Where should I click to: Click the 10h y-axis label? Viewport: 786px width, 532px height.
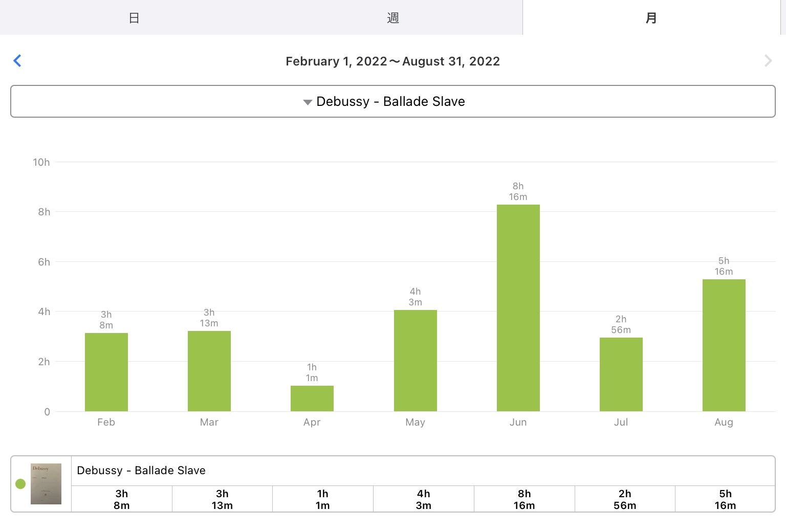[x=41, y=162]
